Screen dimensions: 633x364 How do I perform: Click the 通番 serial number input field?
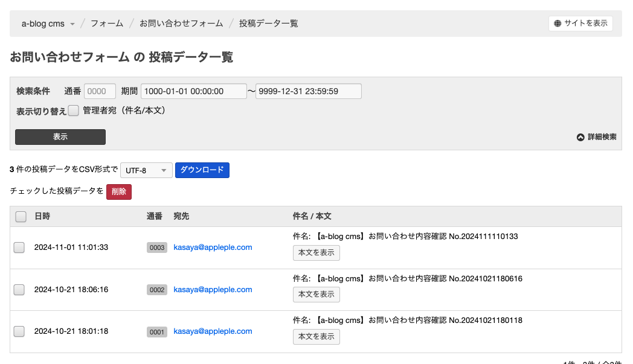pos(100,91)
